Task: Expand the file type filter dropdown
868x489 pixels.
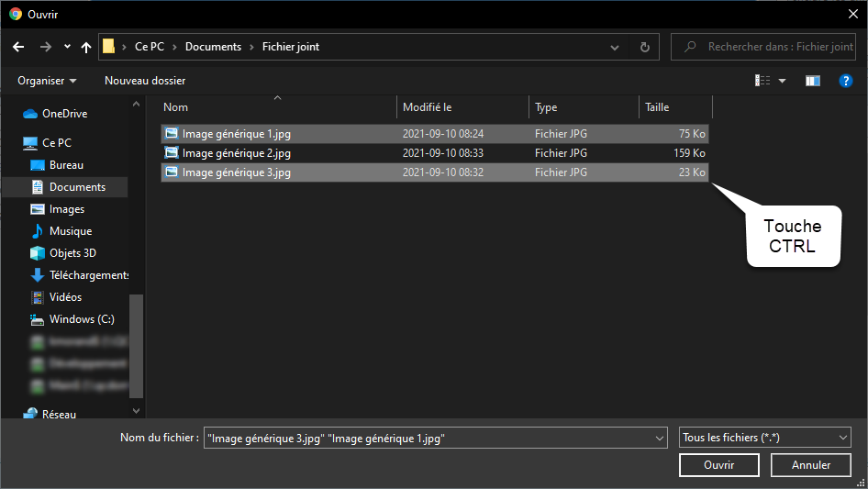Action: (x=843, y=439)
